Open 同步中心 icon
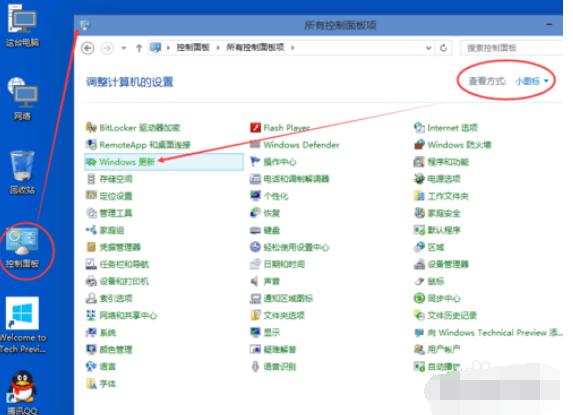The width and height of the screenshot is (573, 415). [x=419, y=298]
